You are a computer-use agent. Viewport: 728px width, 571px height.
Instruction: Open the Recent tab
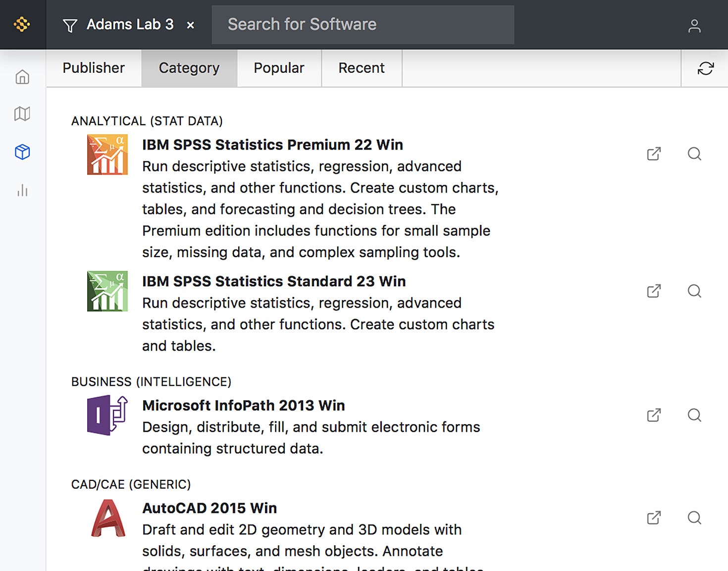click(362, 68)
